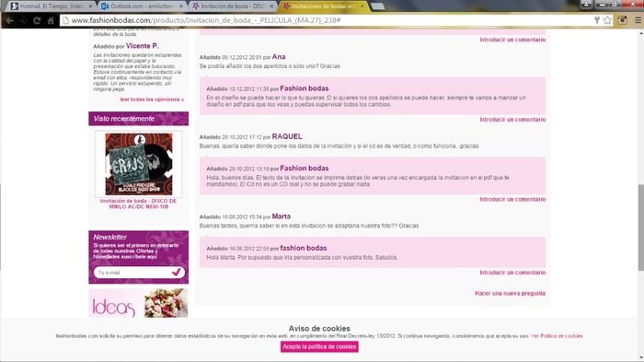Open the Chrome menu hamburger icon
644x362 pixels.
638,20
